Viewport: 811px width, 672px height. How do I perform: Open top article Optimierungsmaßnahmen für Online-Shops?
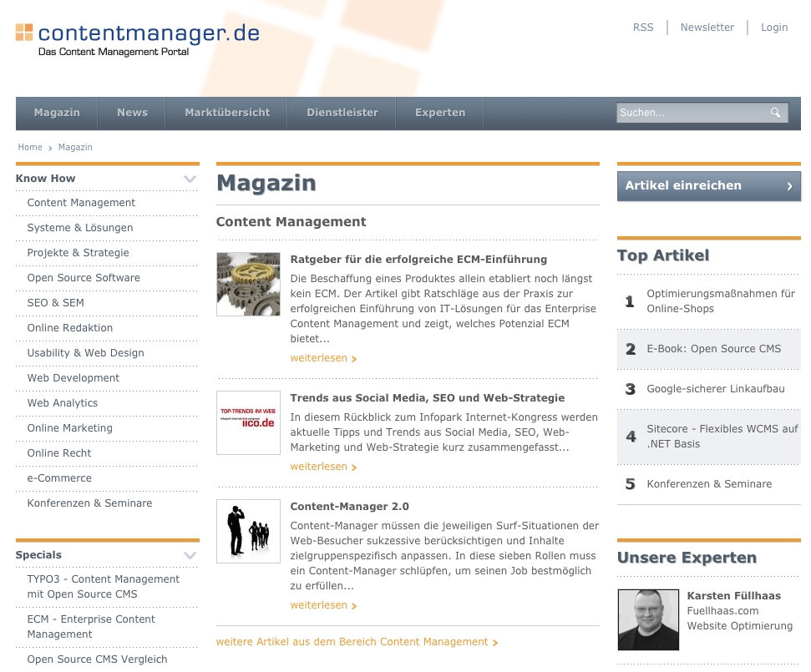[x=721, y=301]
